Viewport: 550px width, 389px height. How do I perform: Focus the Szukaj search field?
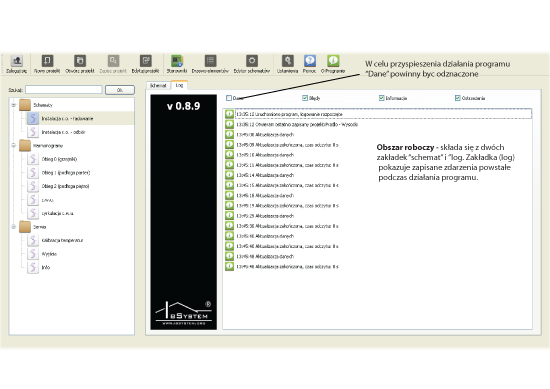tap(64, 90)
